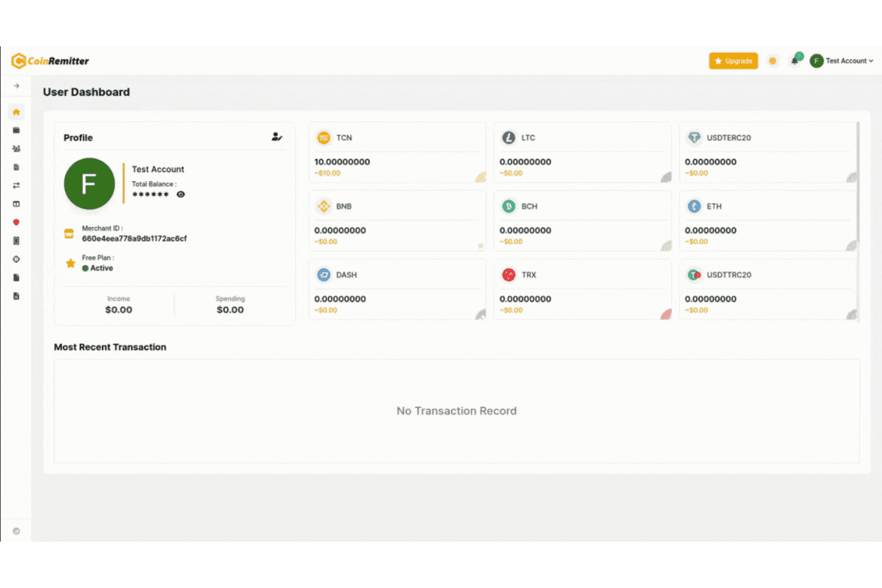
Task: Click the USDTTRC20 coin icon
Action: pos(694,275)
